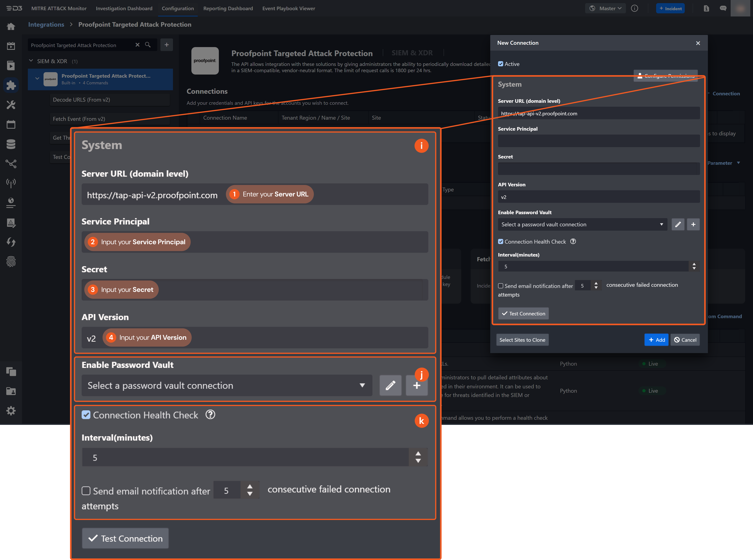The width and height of the screenshot is (753, 560).
Task: Collapse the SIEM & XDR tree group
Action: tap(31, 61)
